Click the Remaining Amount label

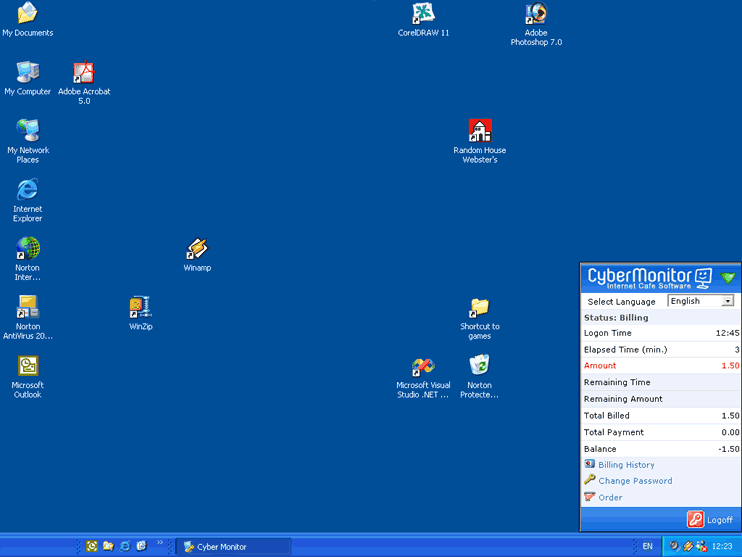coord(623,399)
